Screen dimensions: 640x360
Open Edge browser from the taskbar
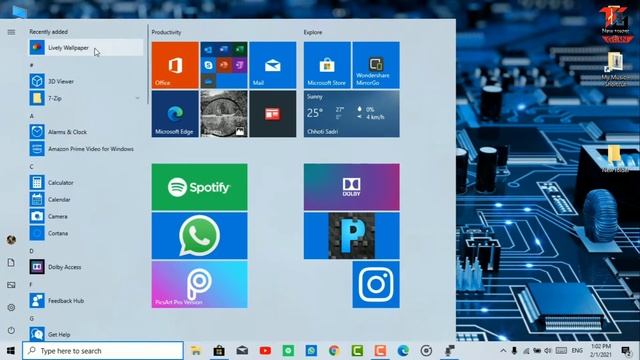point(403,351)
